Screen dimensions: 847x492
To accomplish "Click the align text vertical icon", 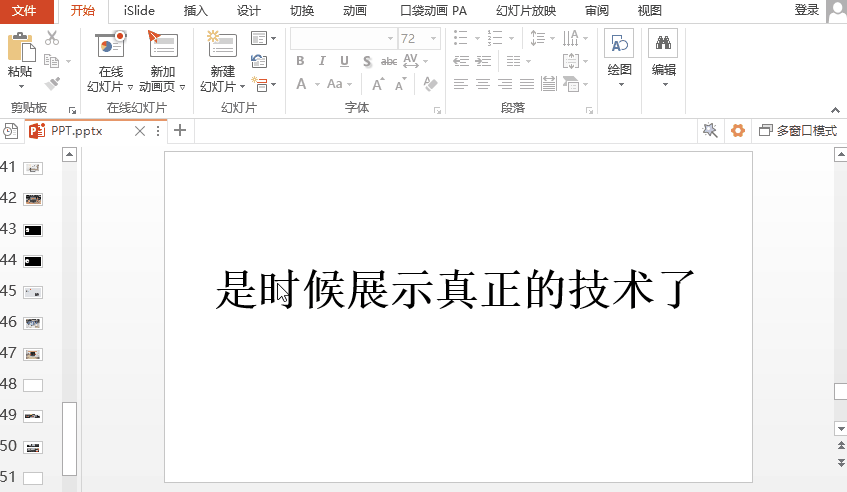I will (571, 60).
